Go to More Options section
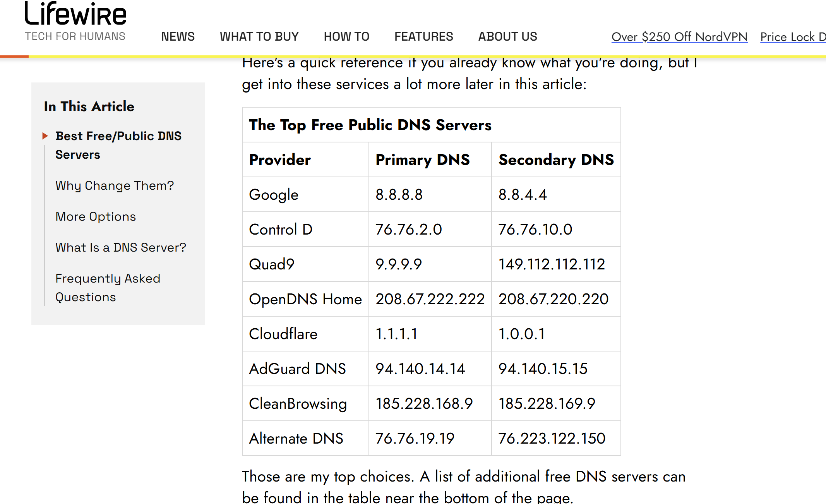This screenshot has width=826, height=504. (x=96, y=216)
